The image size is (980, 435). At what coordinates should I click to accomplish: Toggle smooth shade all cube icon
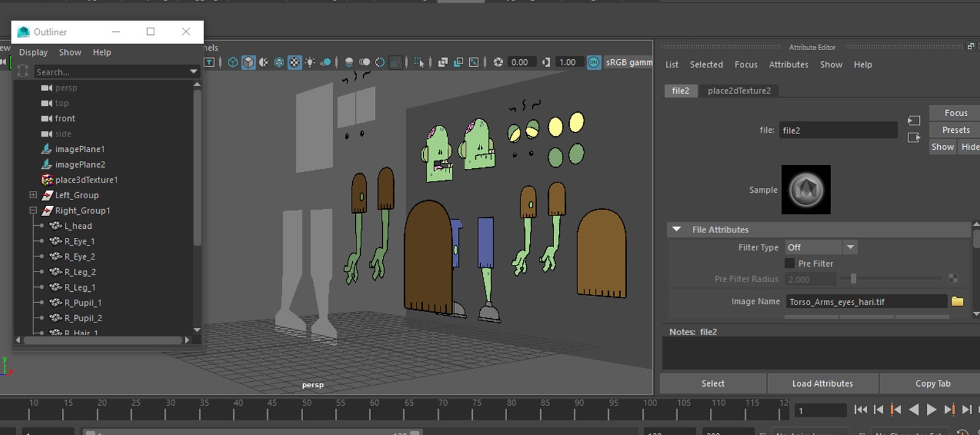pos(248,62)
